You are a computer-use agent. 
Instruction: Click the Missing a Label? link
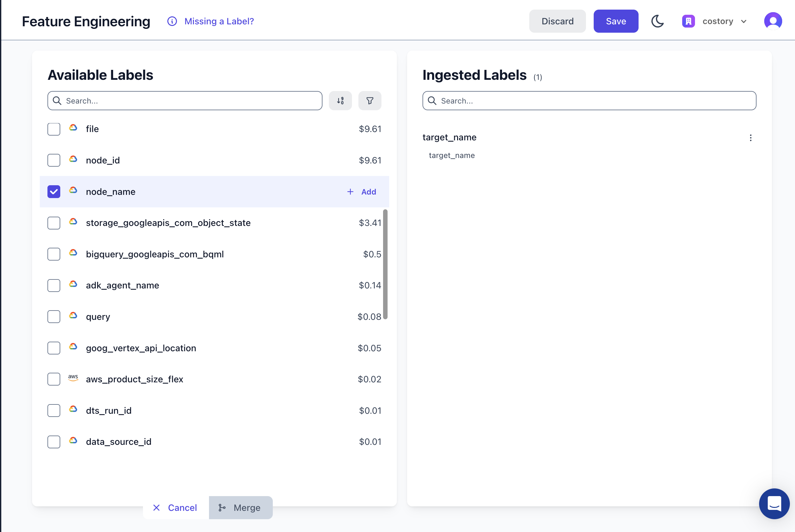(x=219, y=21)
